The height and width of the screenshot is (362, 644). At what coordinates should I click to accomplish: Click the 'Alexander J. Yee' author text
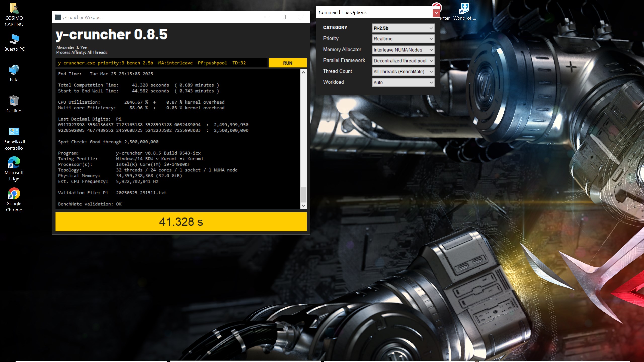72,47
